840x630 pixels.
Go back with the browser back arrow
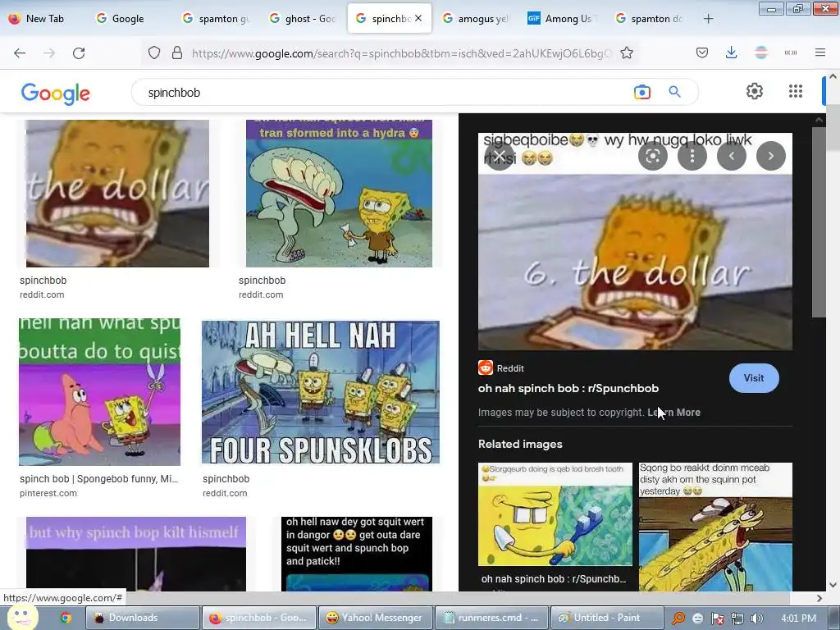tap(20, 53)
